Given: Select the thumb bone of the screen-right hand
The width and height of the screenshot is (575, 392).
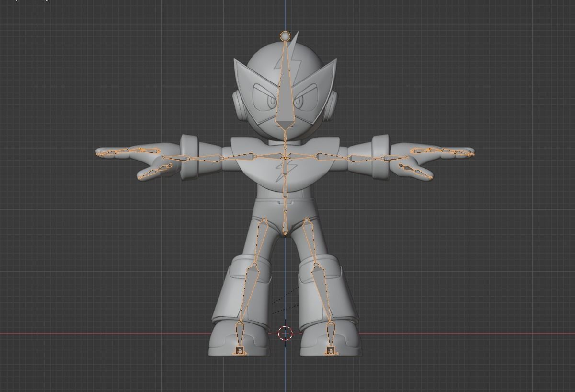Looking at the screenshot, I should point(415,171).
